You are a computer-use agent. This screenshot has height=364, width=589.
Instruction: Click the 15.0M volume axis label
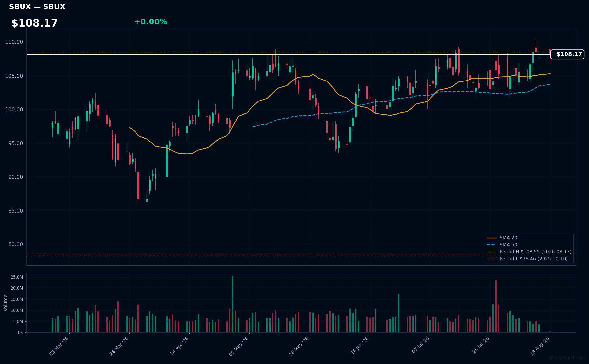[x=17, y=299]
